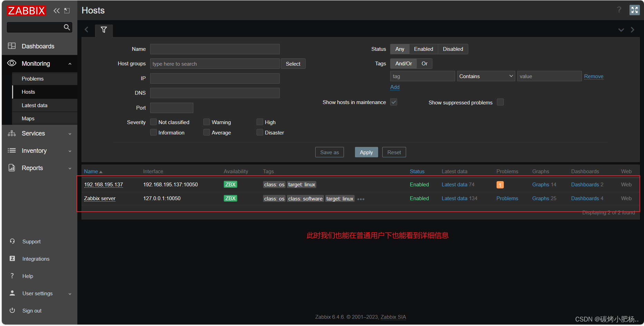Click in the Host groups search field
This screenshot has height=326, width=644.
(215, 64)
